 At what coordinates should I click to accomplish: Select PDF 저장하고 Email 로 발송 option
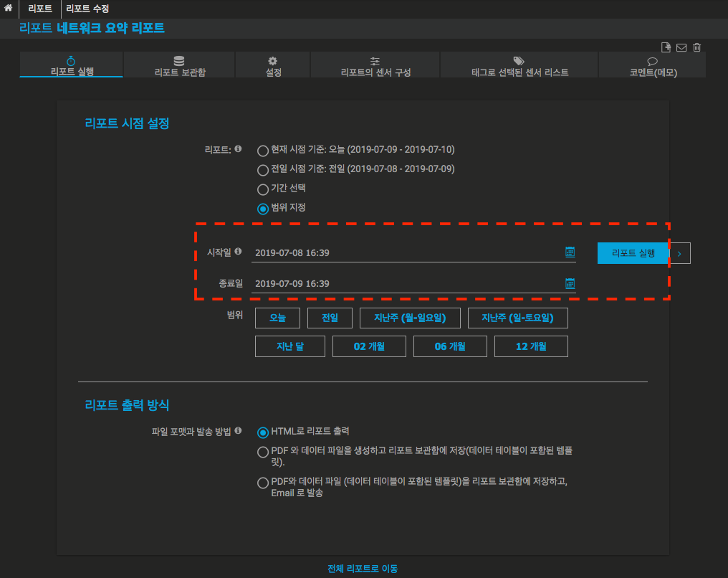(263, 483)
